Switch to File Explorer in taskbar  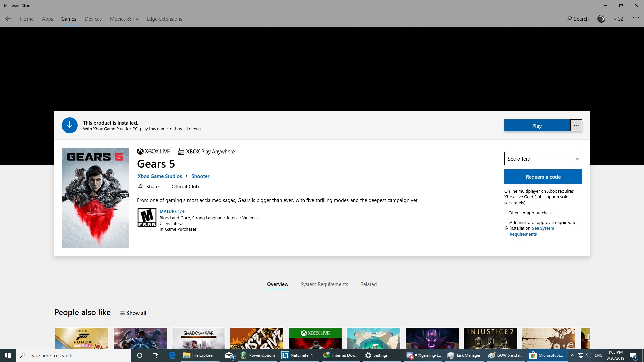coord(199,355)
